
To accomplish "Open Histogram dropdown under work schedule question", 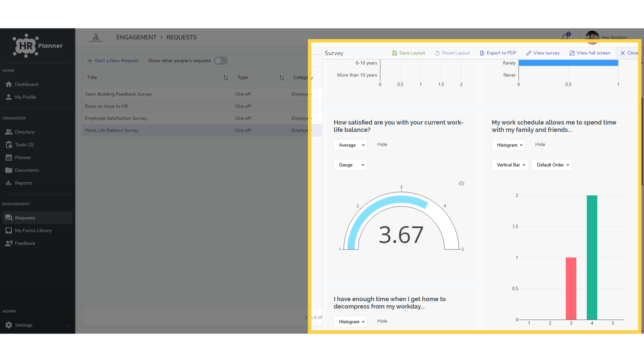I will 508,145.
